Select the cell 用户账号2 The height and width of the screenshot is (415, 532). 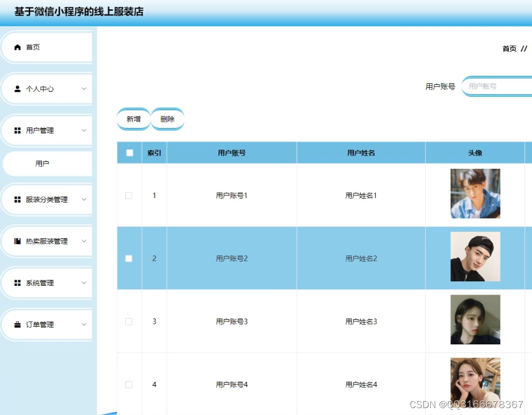232,259
